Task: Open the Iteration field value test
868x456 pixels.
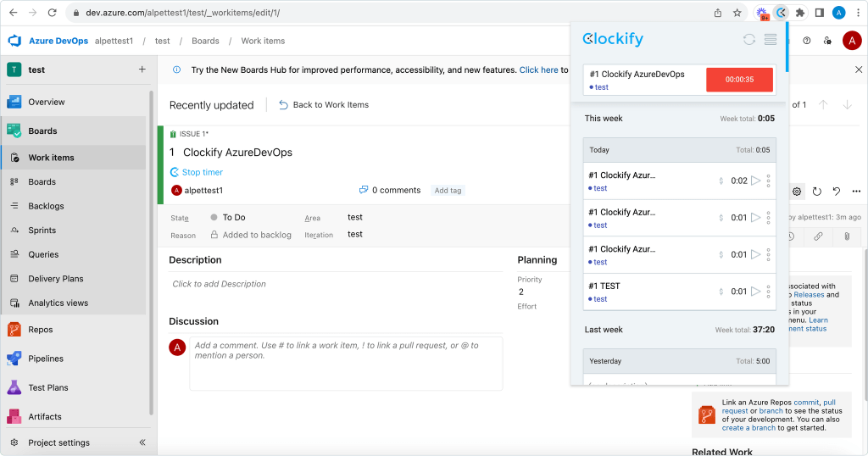Action: click(x=355, y=234)
